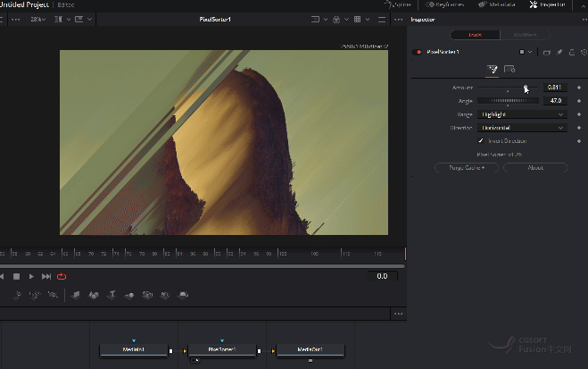The width and height of the screenshot is (588, 369).
Task: Open the Range dropdown showing Highlight
Action: coord(522,114)
